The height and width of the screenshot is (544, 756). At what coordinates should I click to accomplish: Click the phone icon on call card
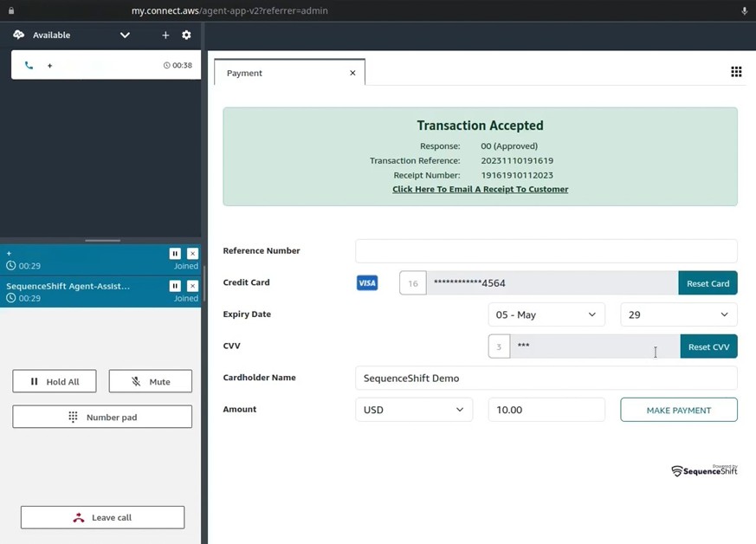coord(29,65)
